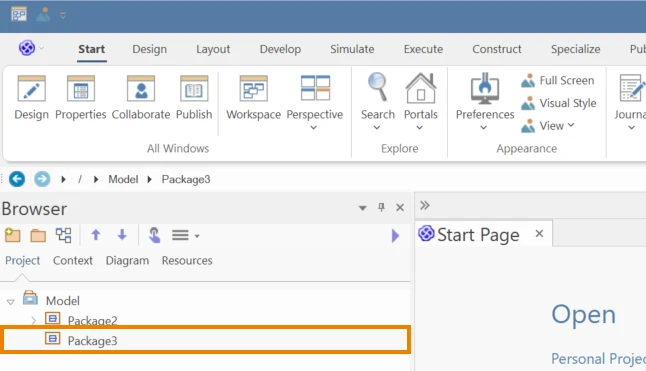Click the Preferences monitor icon
This screenshot has width=646, height=371.
485,88
